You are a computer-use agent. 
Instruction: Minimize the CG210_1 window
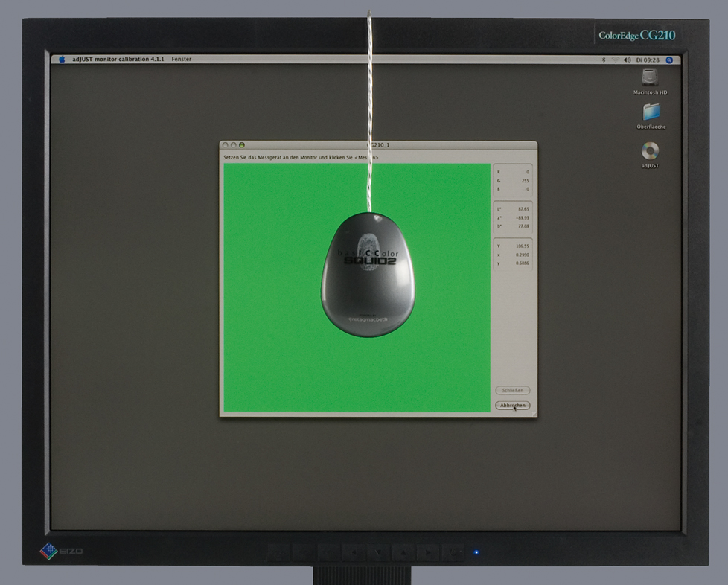234,145
